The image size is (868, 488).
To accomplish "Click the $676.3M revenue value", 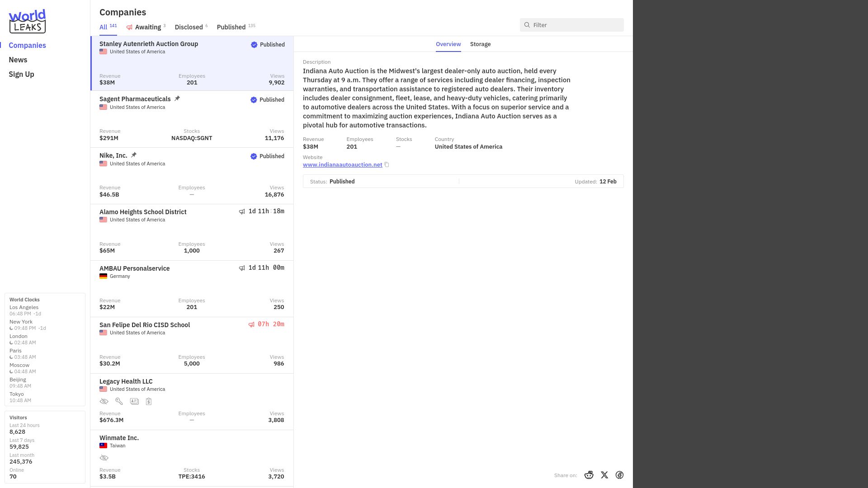I will 111,420.
